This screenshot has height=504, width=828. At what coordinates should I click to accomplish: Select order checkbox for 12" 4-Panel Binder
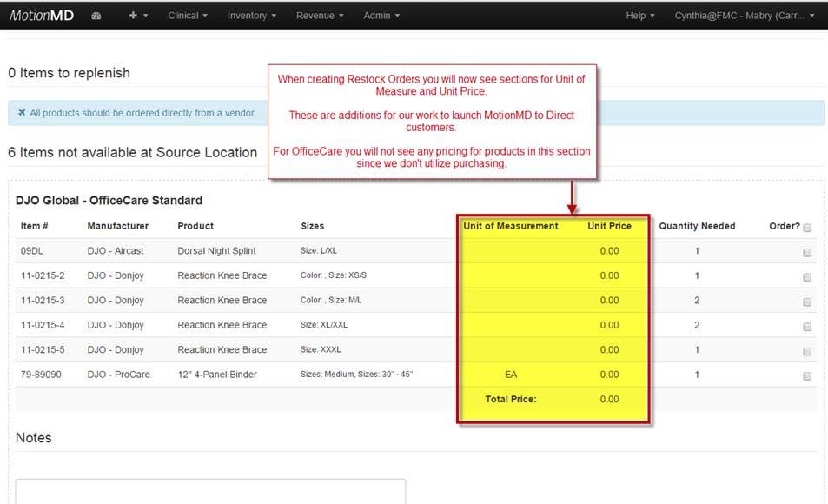807,375
